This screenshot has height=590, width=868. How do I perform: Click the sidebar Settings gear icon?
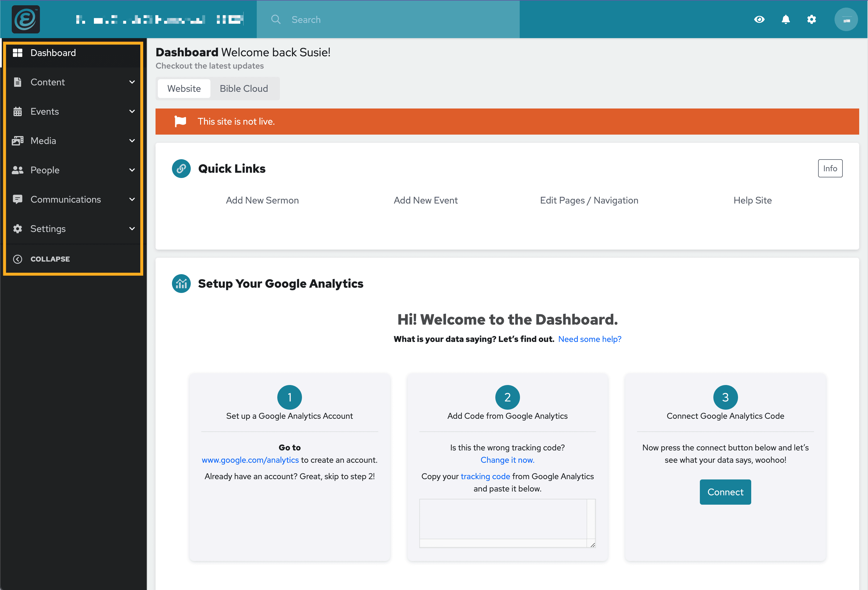click(18, 229)
